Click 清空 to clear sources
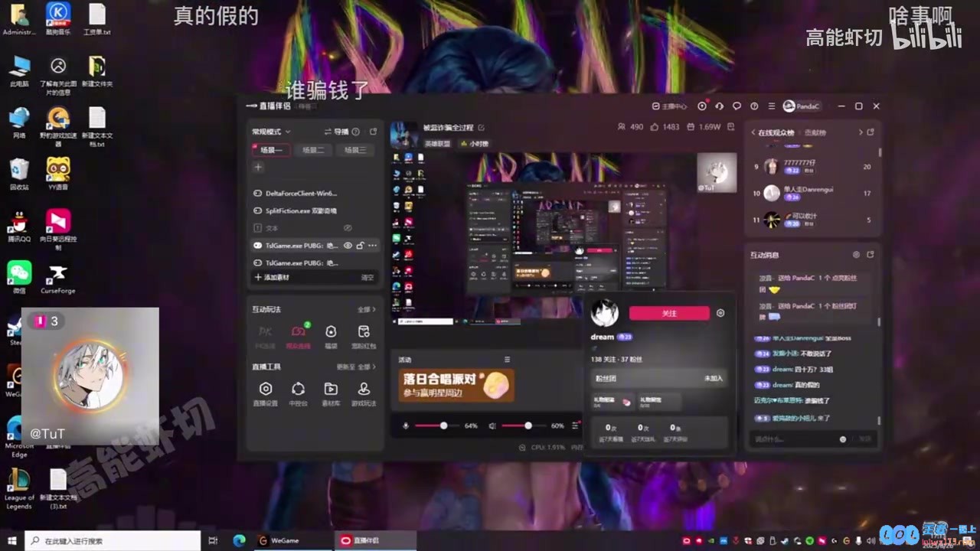Screen dimensions: 980x551 pyautogui.click(x=367, y=278)
